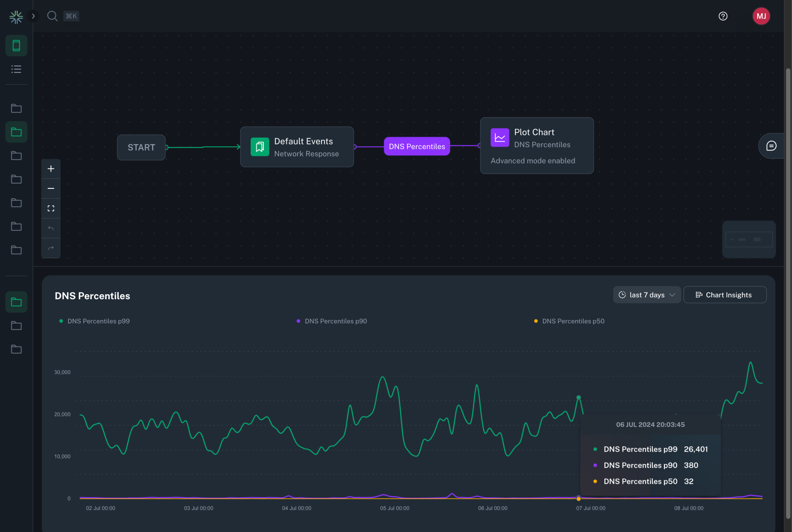Expand sidebar with chevron near logo
This screenshot has height=532, width=792.
[33, 16]
